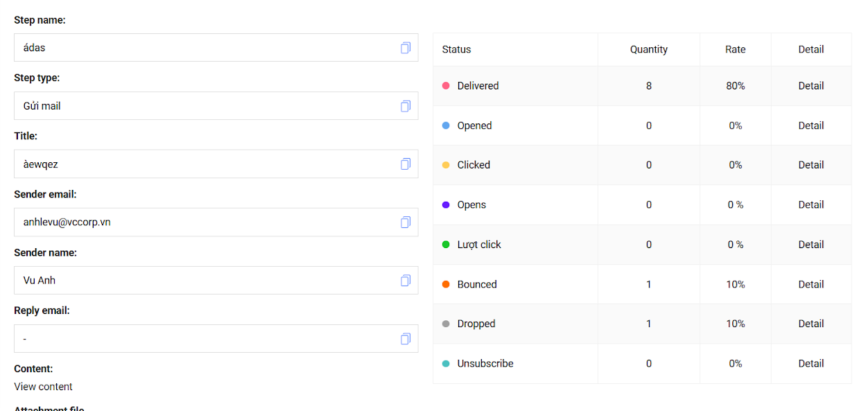This screenshot has width=868, height=411.
Task: Copy the Step name field value
Action: 406,48
